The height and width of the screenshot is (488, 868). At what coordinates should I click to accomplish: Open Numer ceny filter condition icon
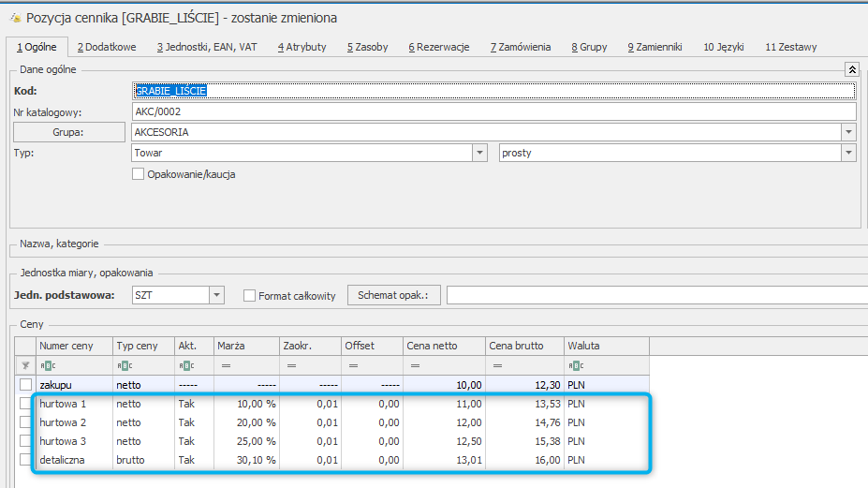click(x=48, y=365)
